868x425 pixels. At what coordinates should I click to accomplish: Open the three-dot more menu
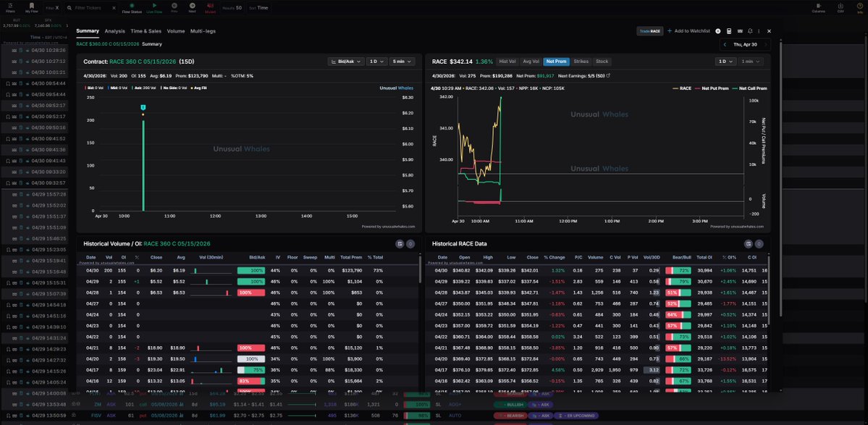[759, 31]
